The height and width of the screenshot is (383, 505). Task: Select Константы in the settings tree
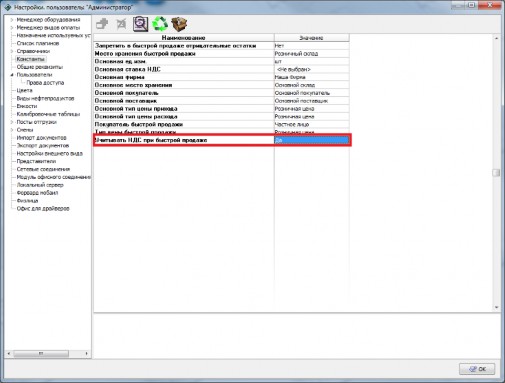coord(30,59)
